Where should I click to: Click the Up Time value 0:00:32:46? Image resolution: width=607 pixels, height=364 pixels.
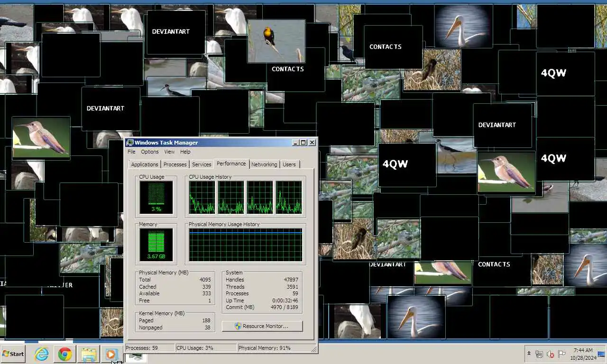point(285,300)
